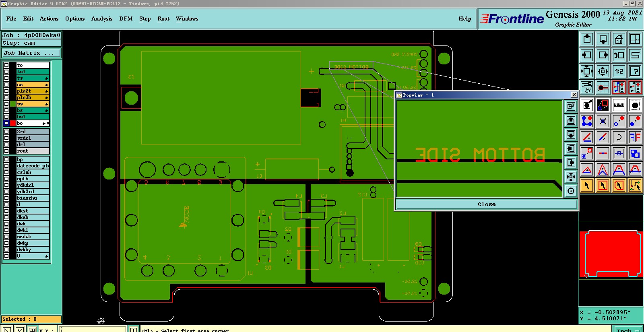Image resolution: width=644 pixels, height=332 pixels.
Task: Expand the Analysis menu
Action: (x=102, y=19)
